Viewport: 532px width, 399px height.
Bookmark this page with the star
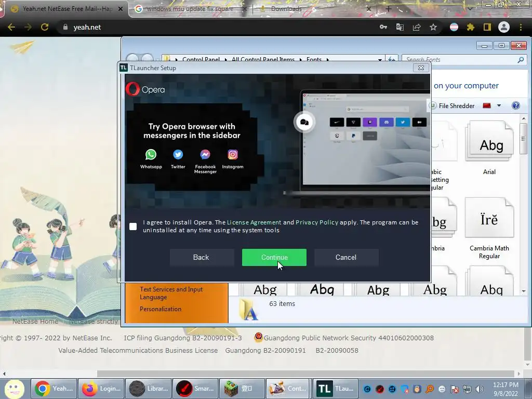click(433, 27)
